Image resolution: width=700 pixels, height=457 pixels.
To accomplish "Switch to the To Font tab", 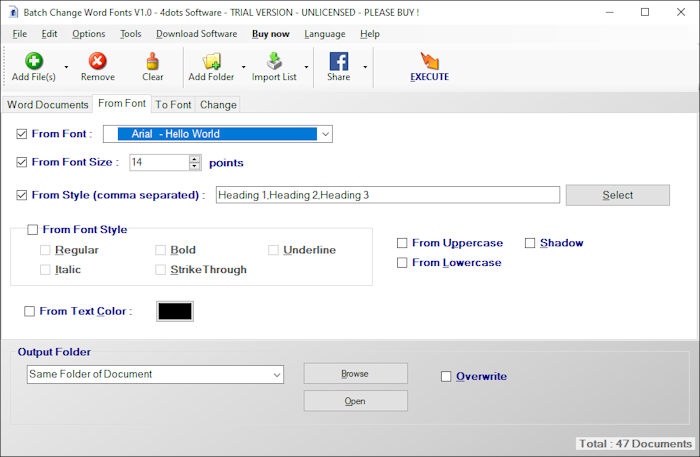I will click(x=173, y=104).
